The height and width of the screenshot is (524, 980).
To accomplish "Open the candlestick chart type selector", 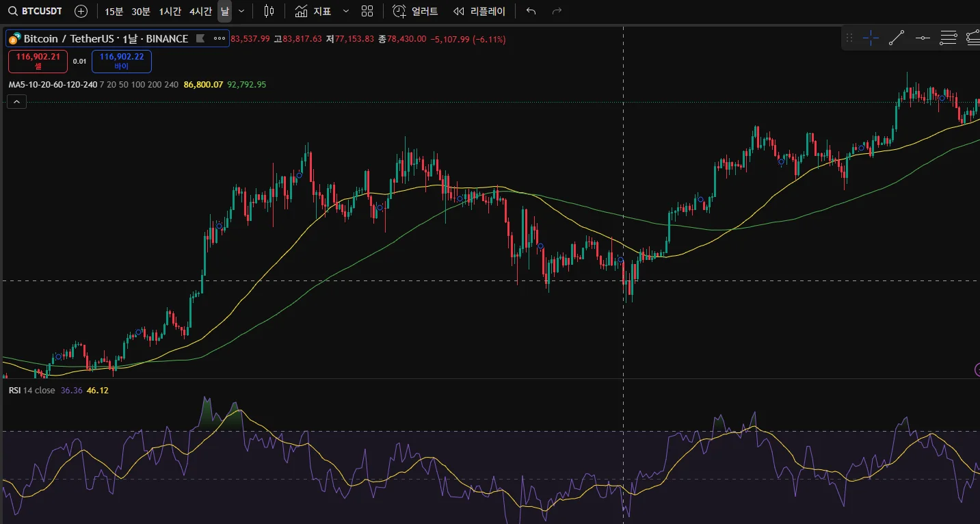I will point(269,11).
